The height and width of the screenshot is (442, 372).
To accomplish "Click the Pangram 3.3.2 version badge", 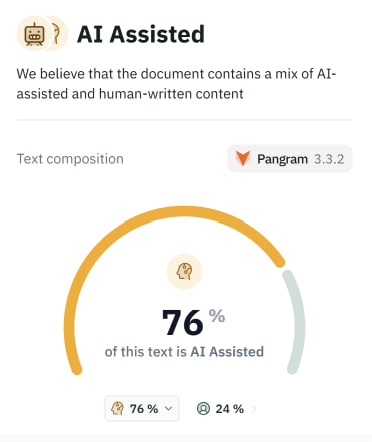I will (x=289, y=159).
